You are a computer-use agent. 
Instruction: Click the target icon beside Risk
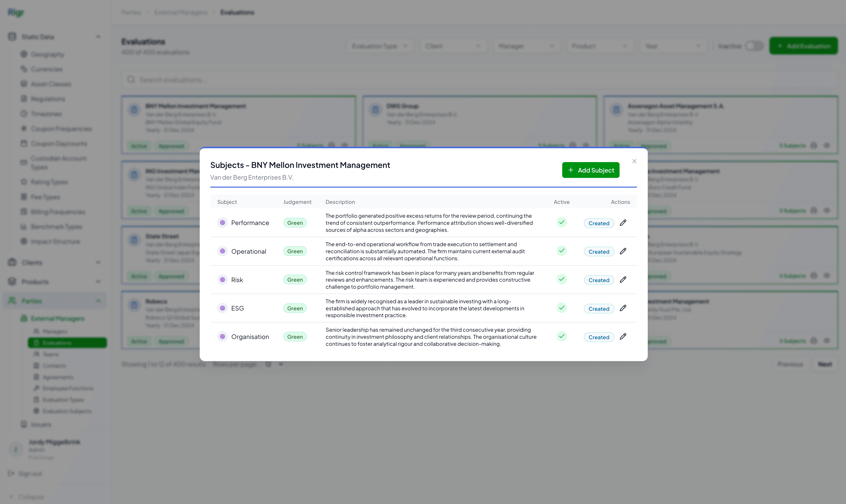[x=222, y=280]
